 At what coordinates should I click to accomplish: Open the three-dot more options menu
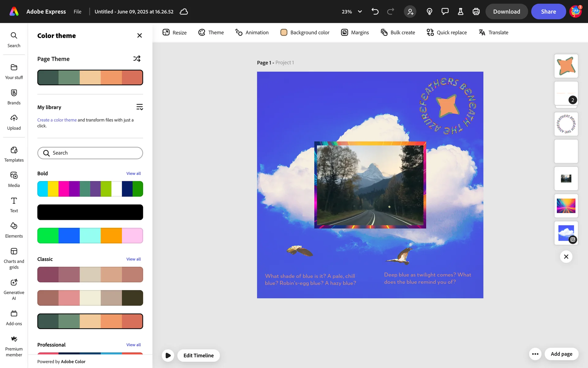535,354
